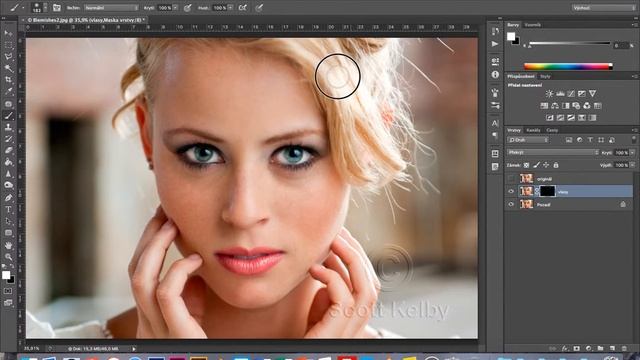Switch to Styly tab
This screenshot has height=360, width=640.
545,76
